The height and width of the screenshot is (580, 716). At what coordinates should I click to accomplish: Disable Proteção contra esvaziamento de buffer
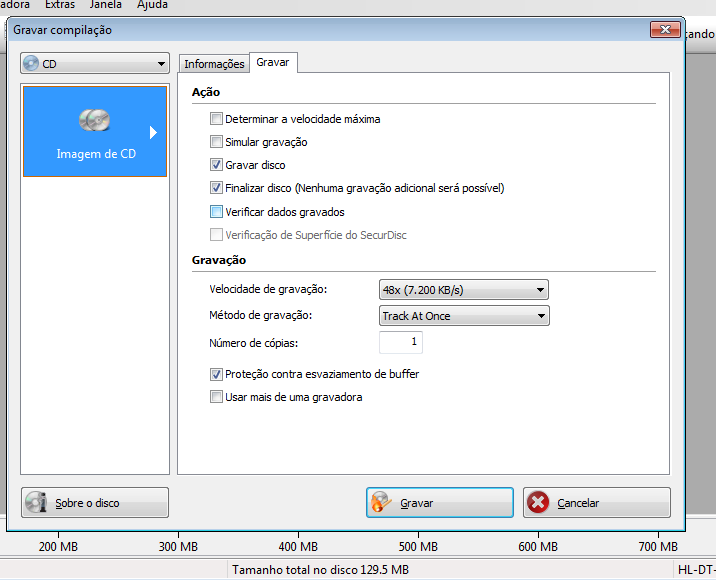(217, 374)
